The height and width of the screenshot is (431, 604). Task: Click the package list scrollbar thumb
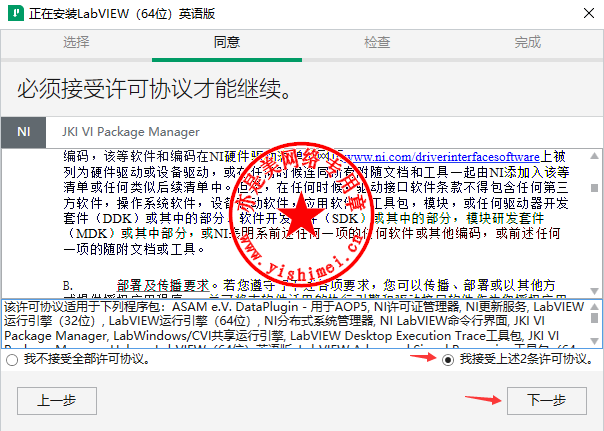[594, 318]
